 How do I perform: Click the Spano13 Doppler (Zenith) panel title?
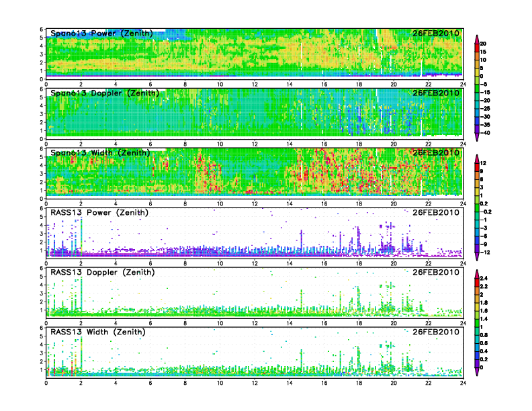pos(105,93)
